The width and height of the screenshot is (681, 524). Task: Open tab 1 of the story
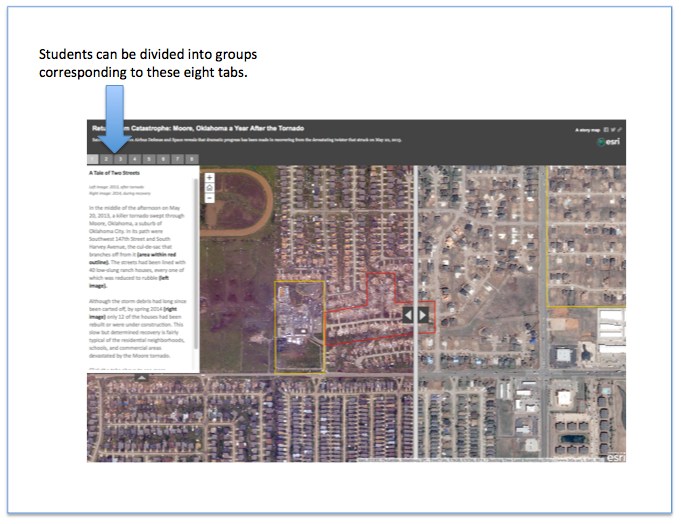pos(94,158)
